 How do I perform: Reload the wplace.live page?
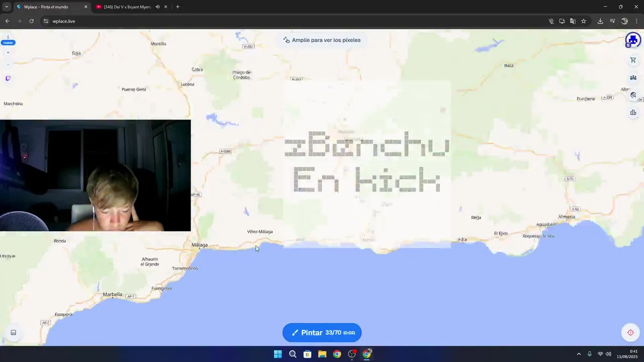[x=31, y=21]
